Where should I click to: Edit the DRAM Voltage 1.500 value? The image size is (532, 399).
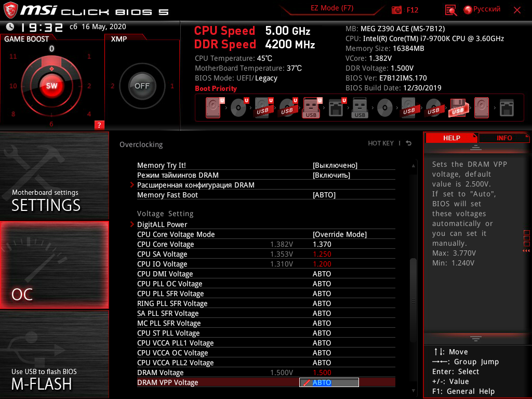(x=322, y=373)
